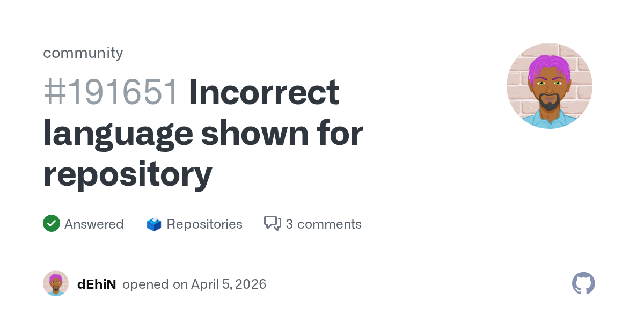This screenshot has height=322, width=644.
Task: Click the Answered status label
Action: click(94, 224)
